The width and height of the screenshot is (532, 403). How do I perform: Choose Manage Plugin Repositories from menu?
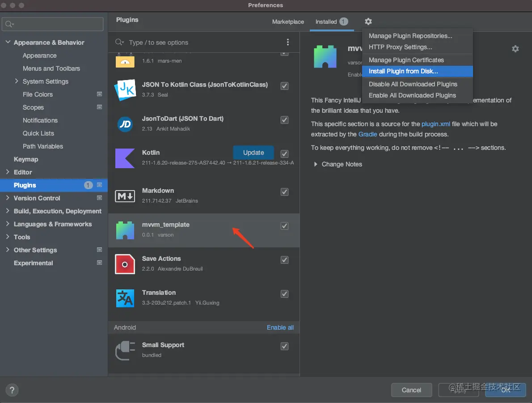pos(417,36)
